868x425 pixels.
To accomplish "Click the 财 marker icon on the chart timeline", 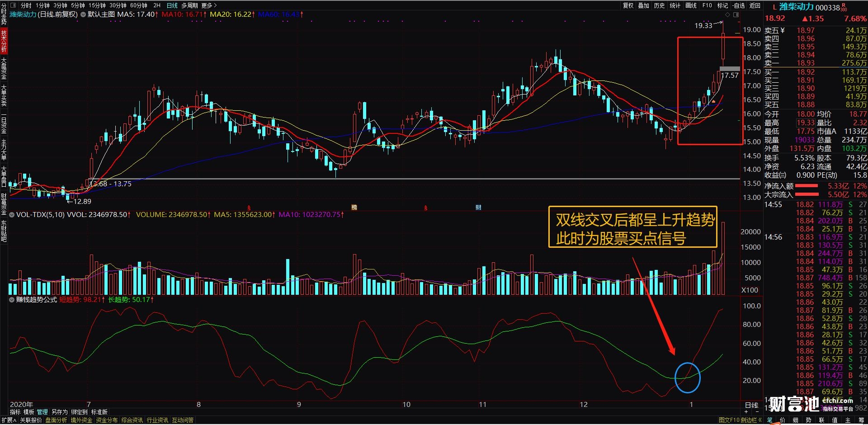I will [x=478, y=208].
